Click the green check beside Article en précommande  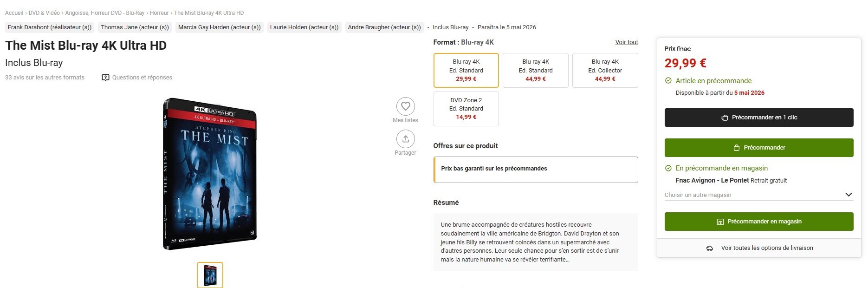pyautogui.click(x=668, y=81)
